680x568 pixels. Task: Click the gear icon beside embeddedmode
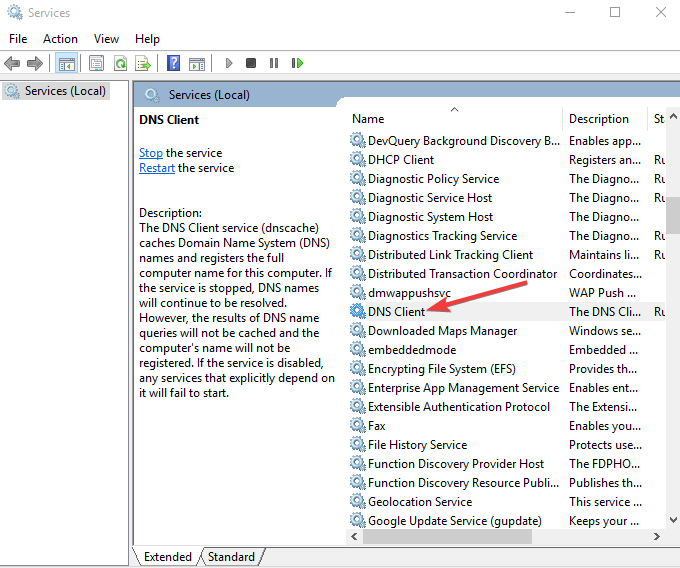(357, 349)
